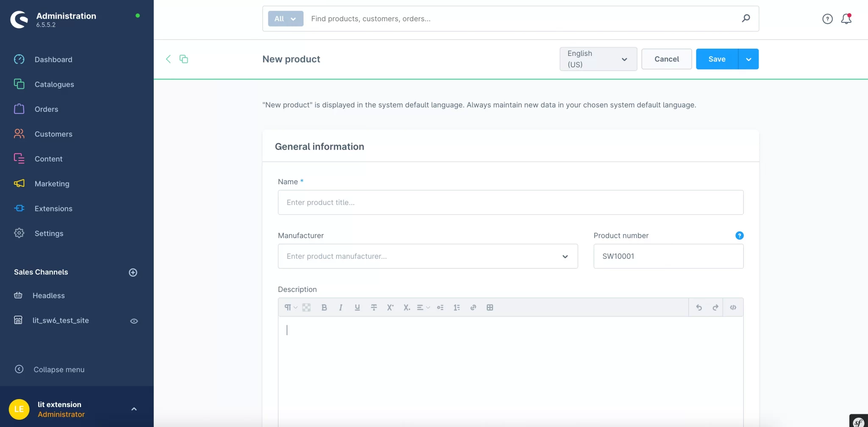The image size is (868, 427).
Task: Go to Settings in the sidebar
Action: [49, 233]
